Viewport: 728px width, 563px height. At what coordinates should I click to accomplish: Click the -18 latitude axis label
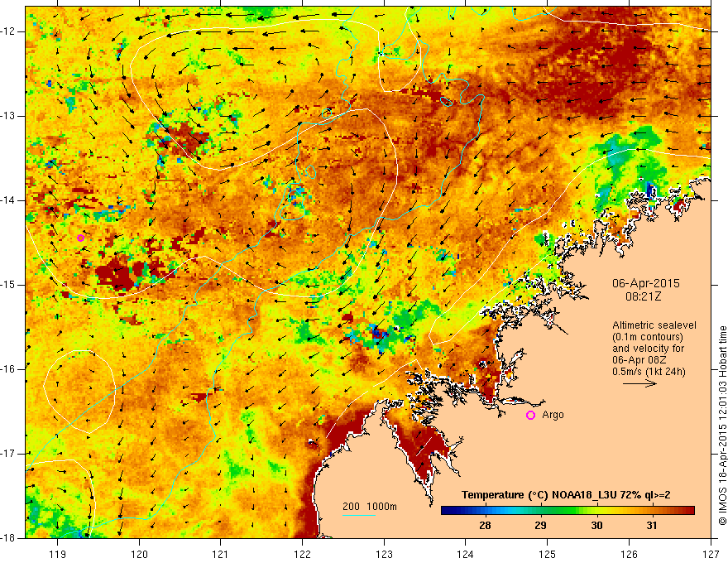click(x=8, y=538)
